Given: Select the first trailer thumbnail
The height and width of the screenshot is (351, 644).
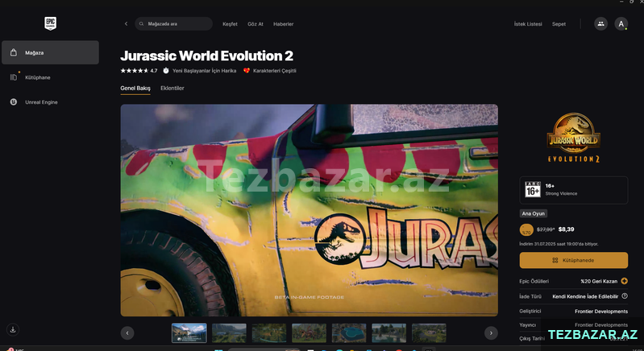Looking at the screenshot, I should [x=189, y=332].
